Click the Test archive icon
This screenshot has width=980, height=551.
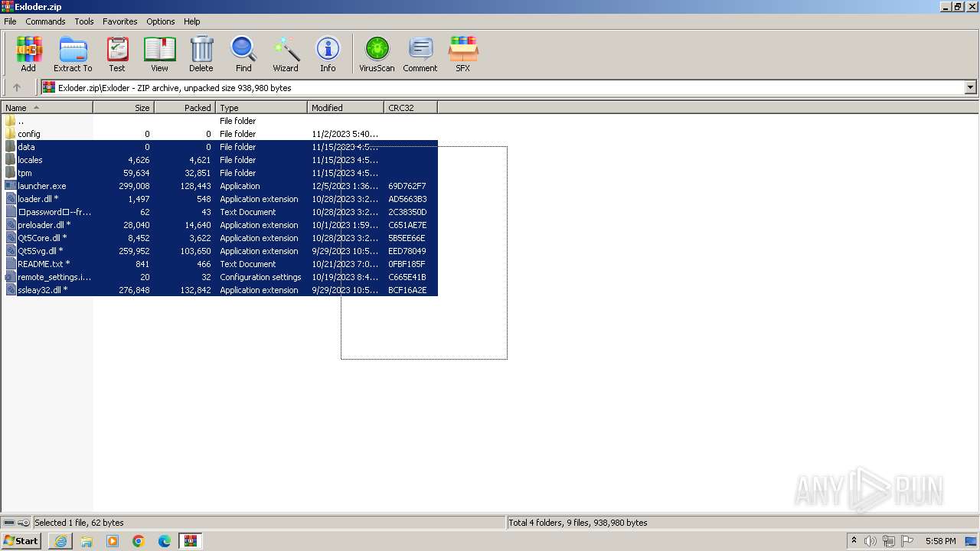pyautogui.click(x=117, y=54)
